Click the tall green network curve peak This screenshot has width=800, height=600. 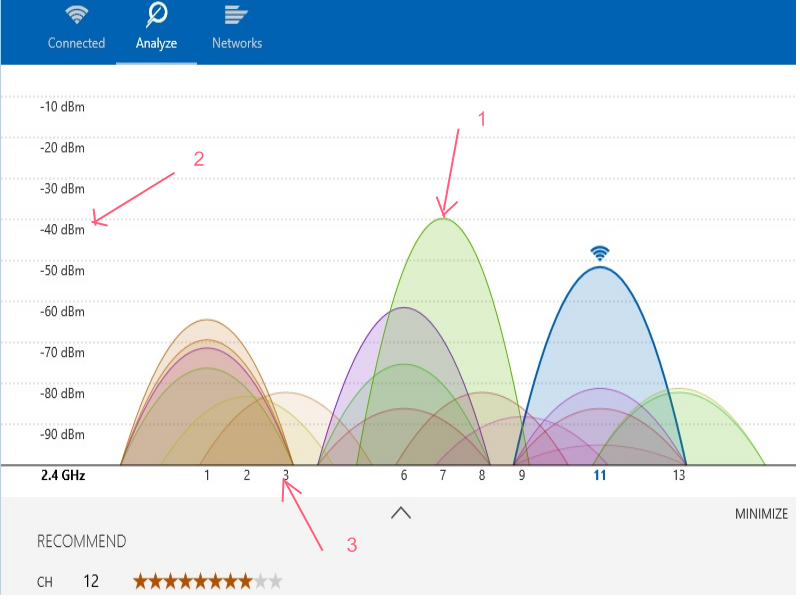click(x=443, y=224)
